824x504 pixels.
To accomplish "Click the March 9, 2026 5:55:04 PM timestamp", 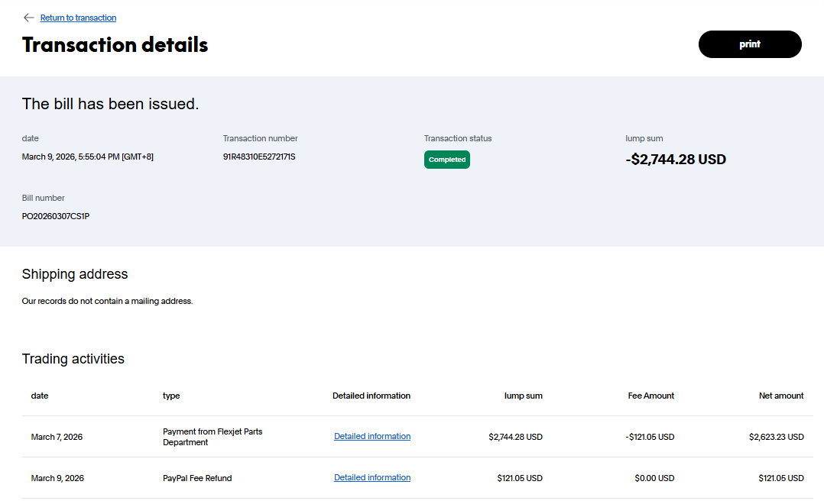I will tap(88, 157).
